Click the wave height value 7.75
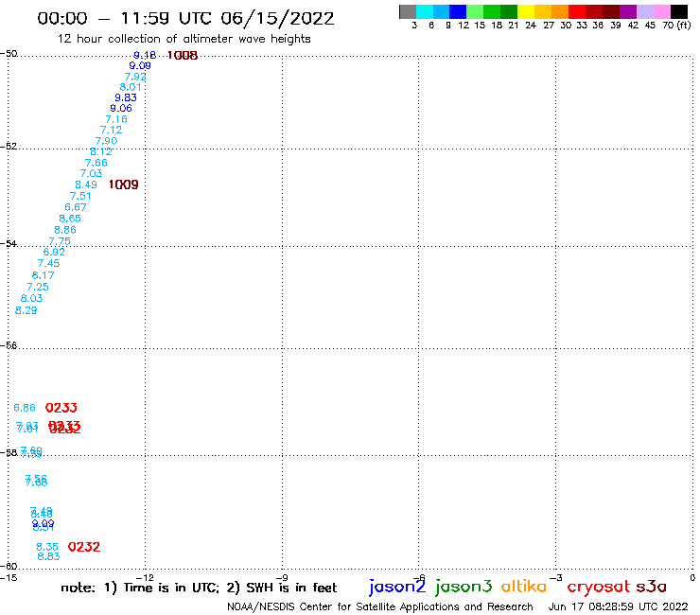 (x=60, y=241)
